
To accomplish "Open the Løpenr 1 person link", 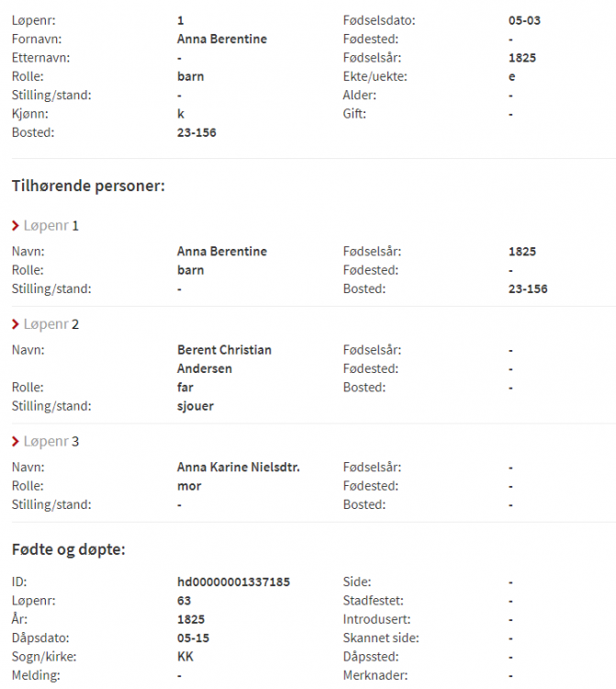I will click(51, 226).
